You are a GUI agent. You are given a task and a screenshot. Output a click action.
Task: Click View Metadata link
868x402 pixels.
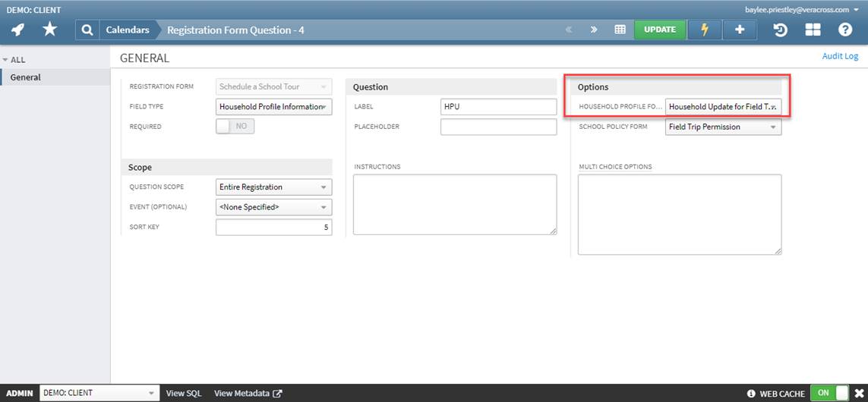click(x=242, y=394)
